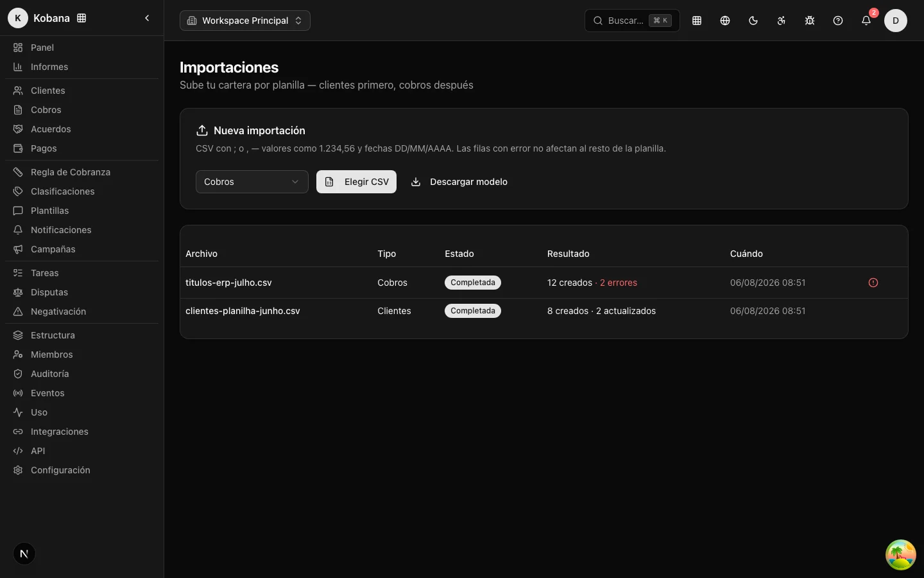Toggle dark mode moon icon
Screen dimensions: 924x578
tap(753, 21)
